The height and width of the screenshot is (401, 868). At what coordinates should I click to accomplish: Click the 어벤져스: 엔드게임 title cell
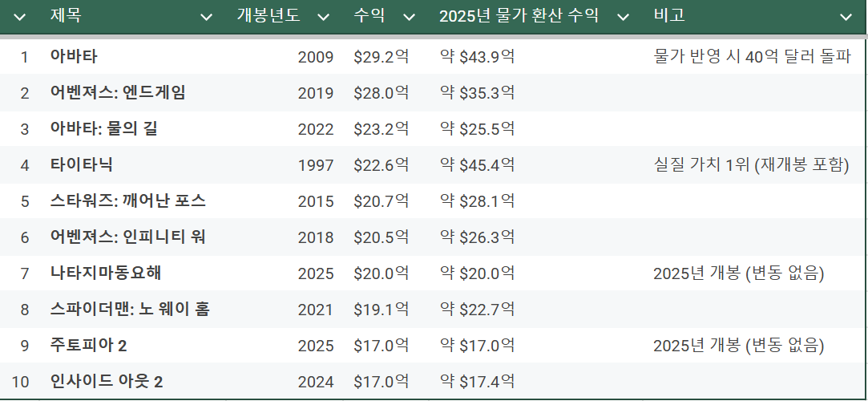117,92
